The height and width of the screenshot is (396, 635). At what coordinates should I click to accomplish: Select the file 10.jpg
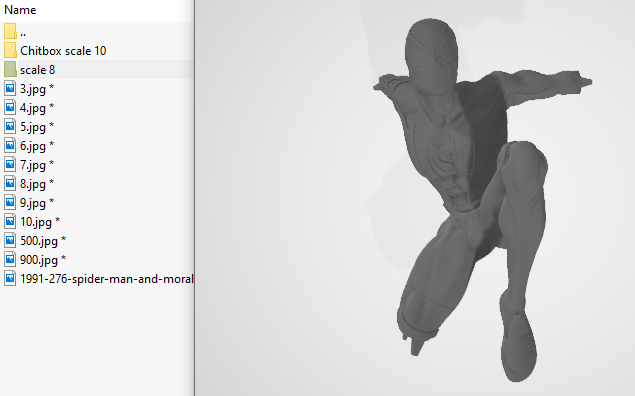40,222
